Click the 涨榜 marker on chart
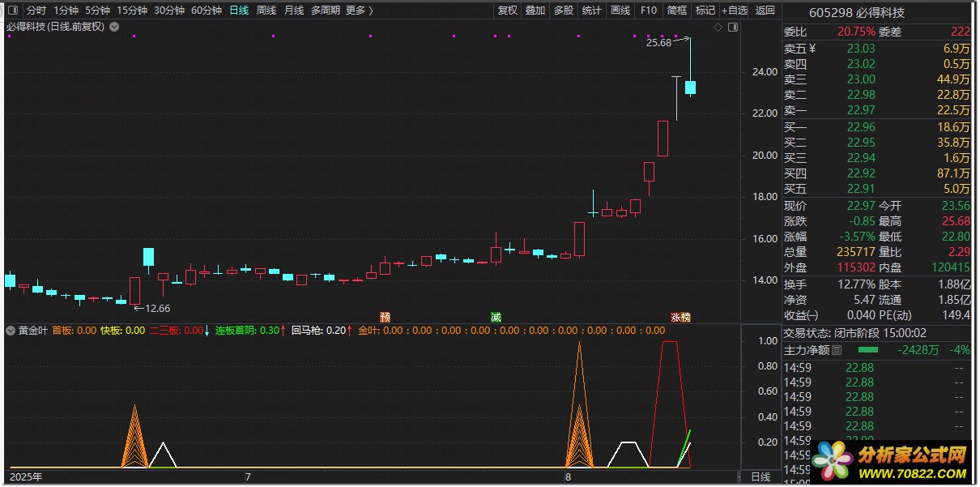 pos(680,316)
